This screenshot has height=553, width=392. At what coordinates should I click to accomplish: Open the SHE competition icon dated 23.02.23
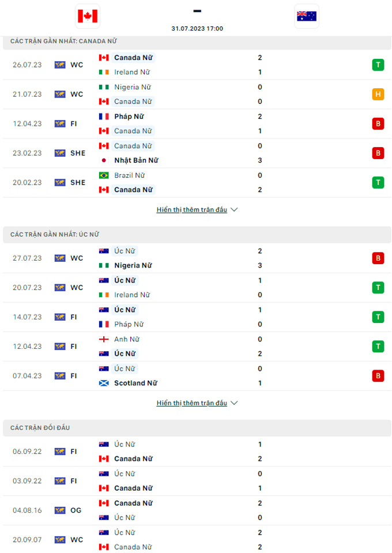point(59,153)
